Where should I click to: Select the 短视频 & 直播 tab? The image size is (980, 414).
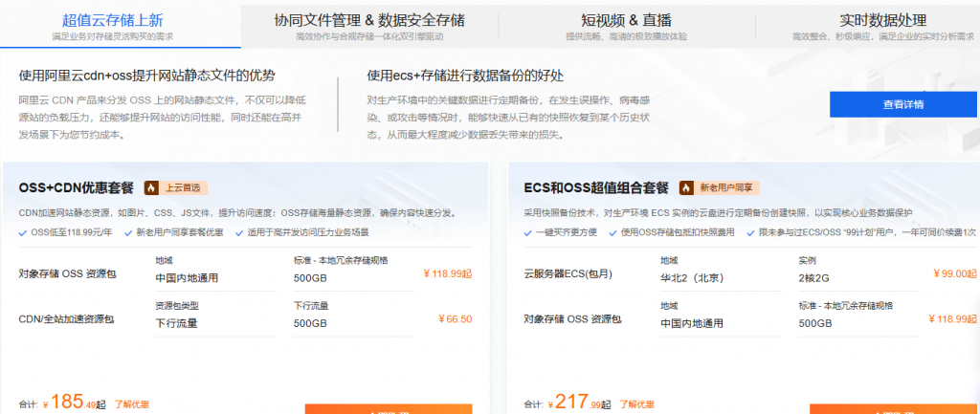[626, 26]
